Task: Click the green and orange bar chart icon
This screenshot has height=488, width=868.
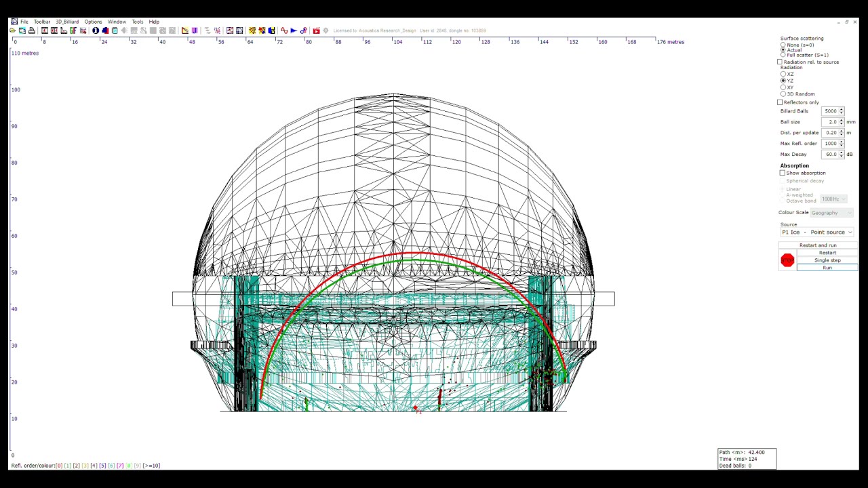Action: click(x=73, y=30)
